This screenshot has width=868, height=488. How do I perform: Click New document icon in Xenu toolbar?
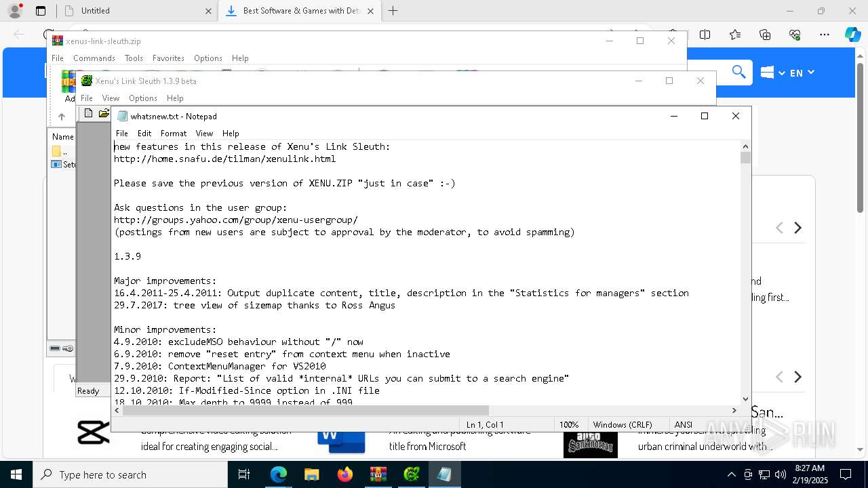tap(88, 113)
